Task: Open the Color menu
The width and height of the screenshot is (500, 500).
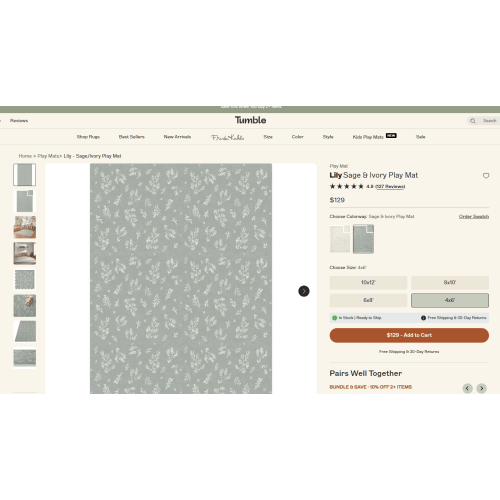Action: [298, 137]
